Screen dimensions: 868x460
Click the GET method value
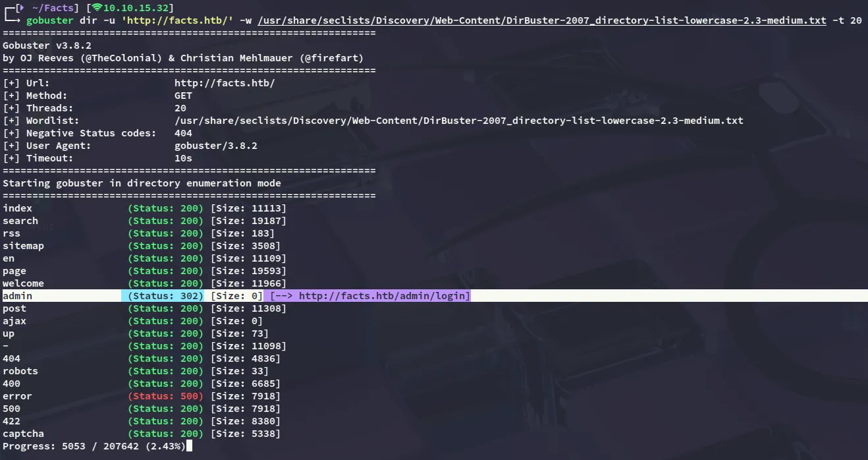pos(183,96)
